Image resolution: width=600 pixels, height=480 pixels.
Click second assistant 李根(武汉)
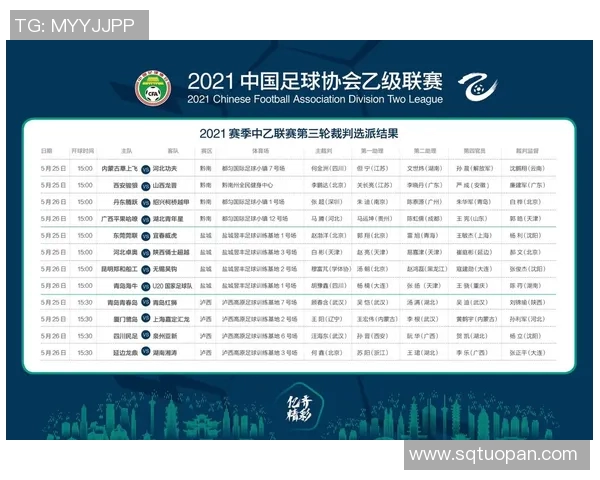(x=422, y=319)
